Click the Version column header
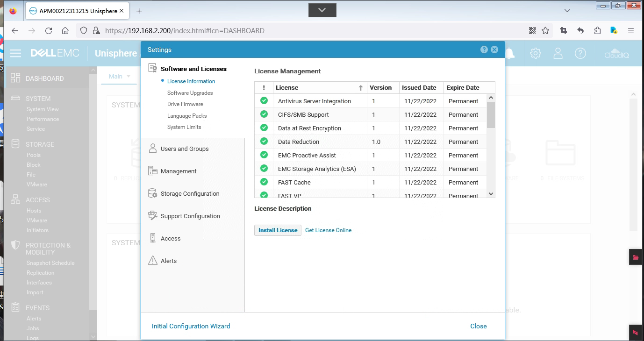 [383, 87]
